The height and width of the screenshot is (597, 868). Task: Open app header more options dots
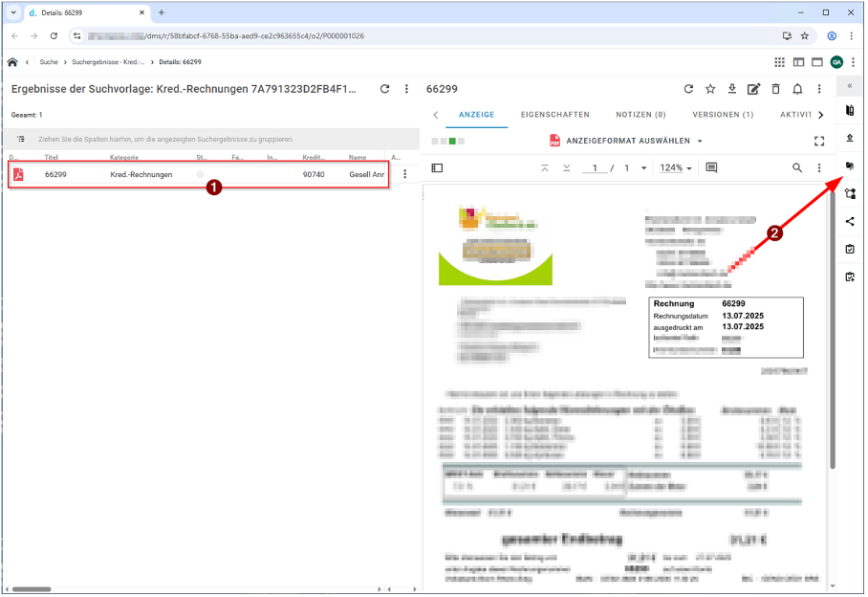point(853,62)
